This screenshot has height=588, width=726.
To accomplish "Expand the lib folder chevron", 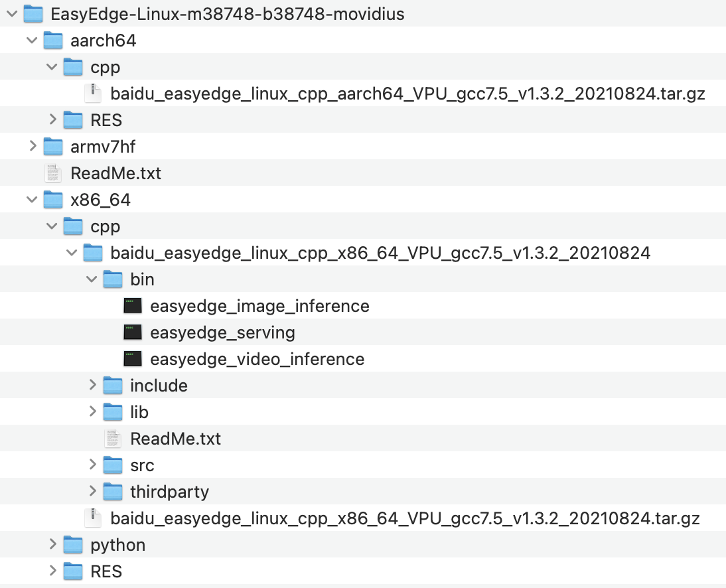I will click(93, 411).
